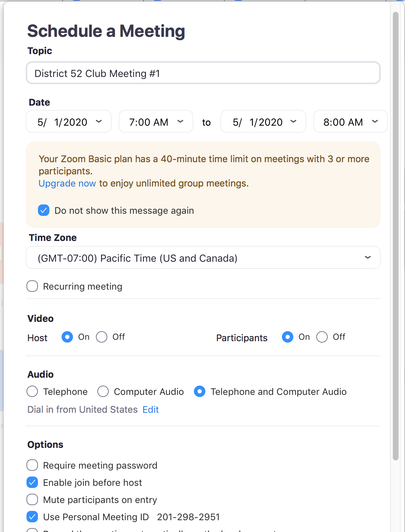Image resolution: width=405 pixels, height=532 pixels.
Task: Set Participants video to Off
Action: tap(322, 337)
